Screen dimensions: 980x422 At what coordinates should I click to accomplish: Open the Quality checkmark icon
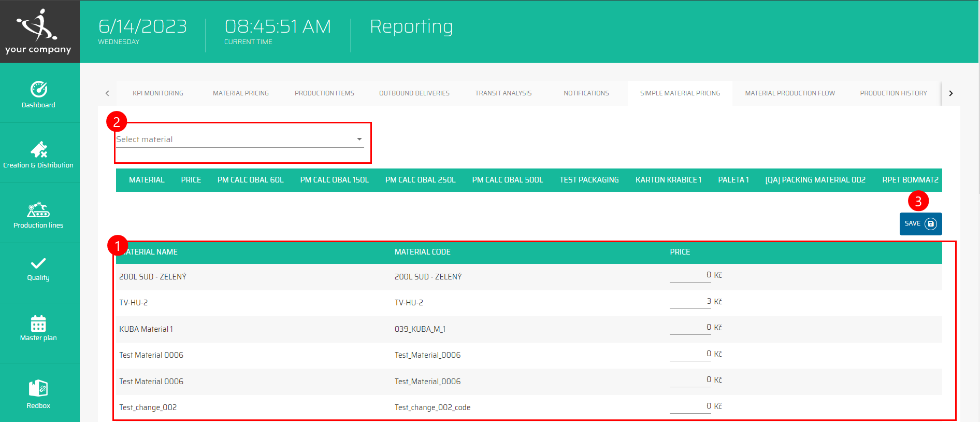coord(39,263)
